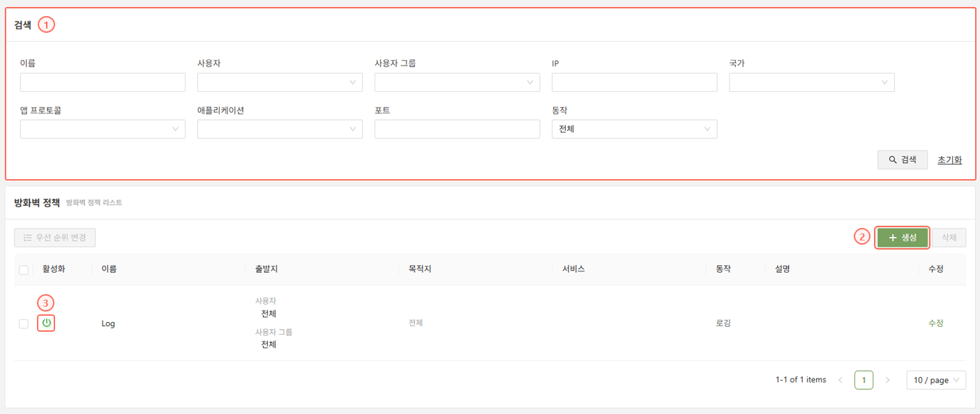Check the Log policy row checkbox
The height and width of the screenshot is (414, 980).
(x=24, y=323)
